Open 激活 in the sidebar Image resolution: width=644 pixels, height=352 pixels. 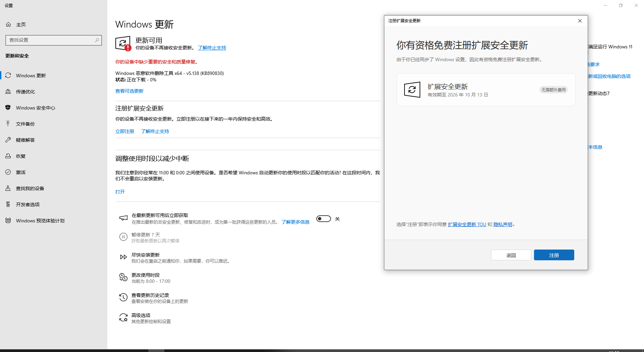(54, 172)
